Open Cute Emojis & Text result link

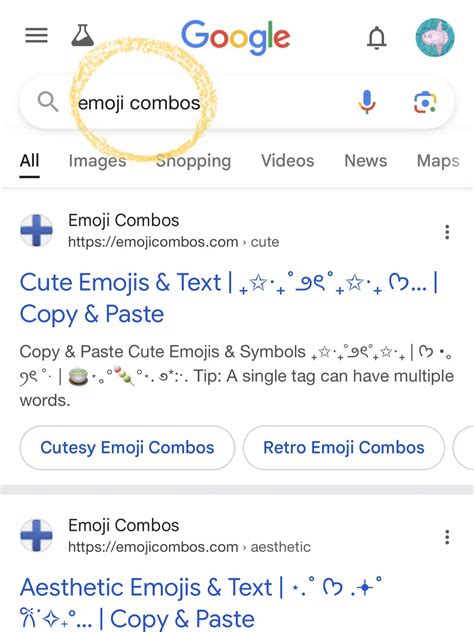pos(229,298)
